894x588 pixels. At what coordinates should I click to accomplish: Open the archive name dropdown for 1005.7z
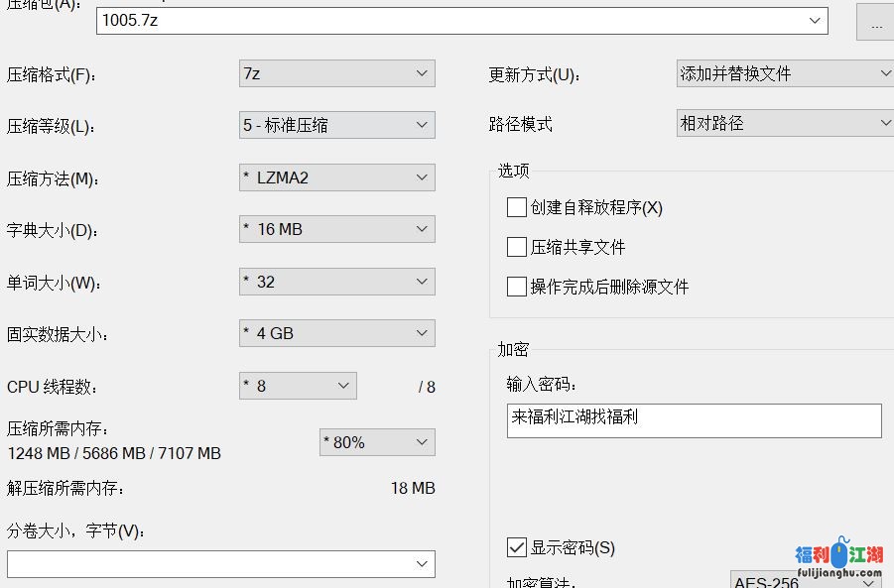(816, 20)
